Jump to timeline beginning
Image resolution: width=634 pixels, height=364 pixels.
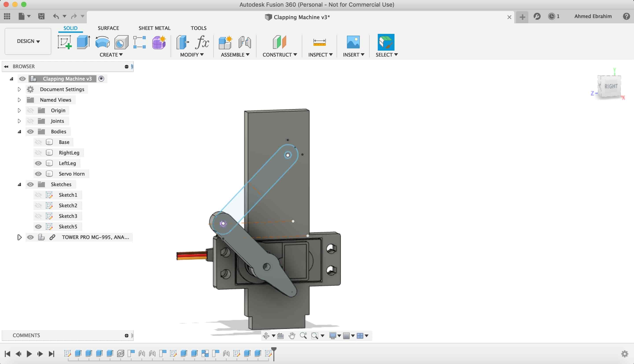click(x=7, y=354)
